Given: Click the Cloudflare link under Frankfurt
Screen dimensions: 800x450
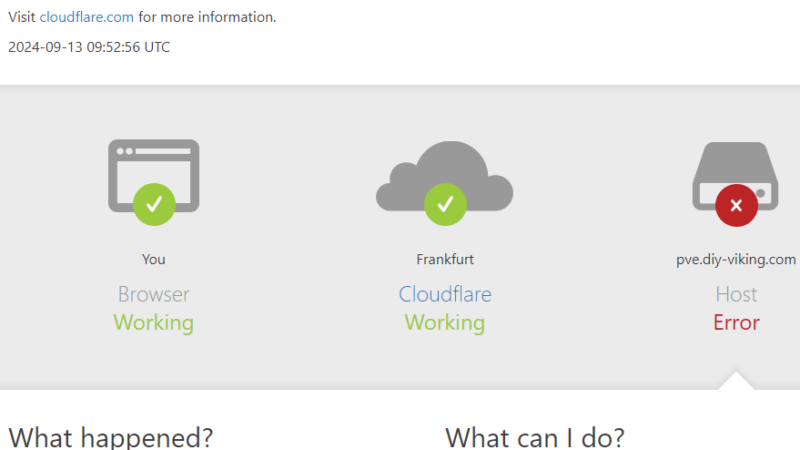Looking at the screenshot, I should click(x=445, y=294).
